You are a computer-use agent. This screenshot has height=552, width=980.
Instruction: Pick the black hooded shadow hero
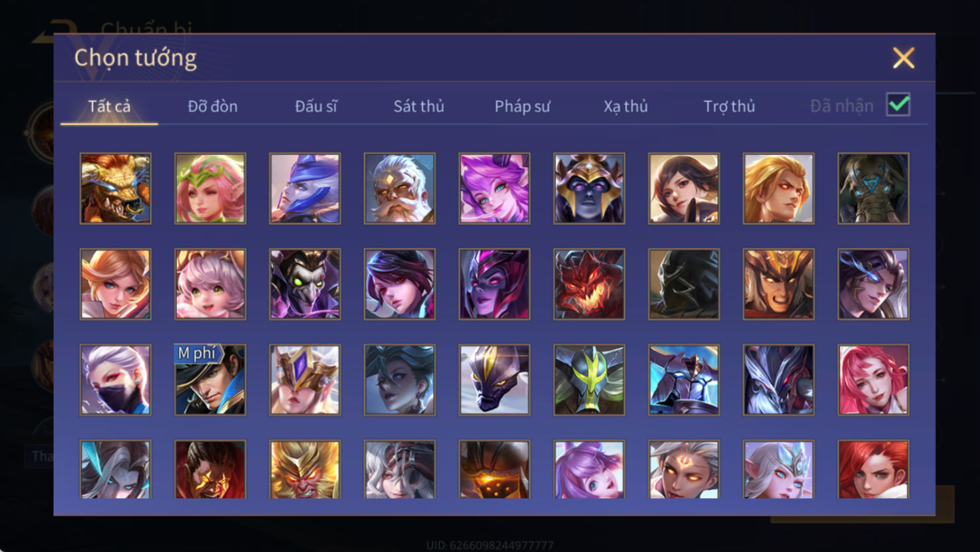tap(684, 284)
